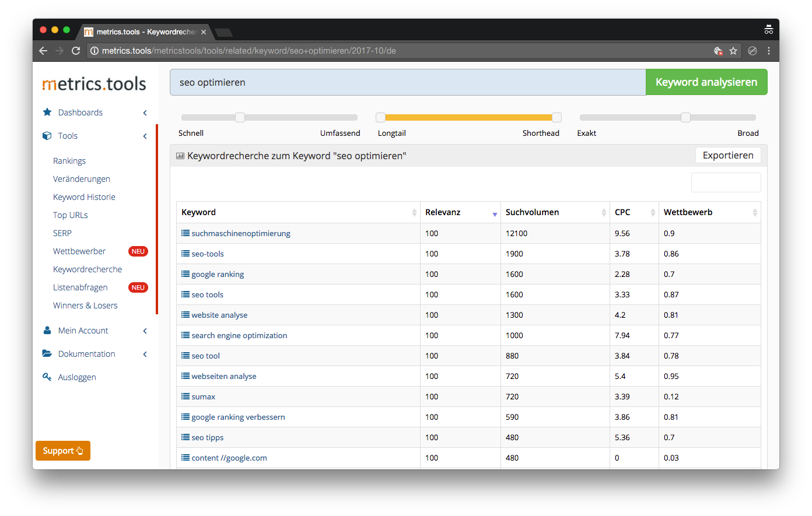The width and height of the screenshot is (812, 516).
Task: Sort table by Relevanz column arrow
Action: point(495,214)
